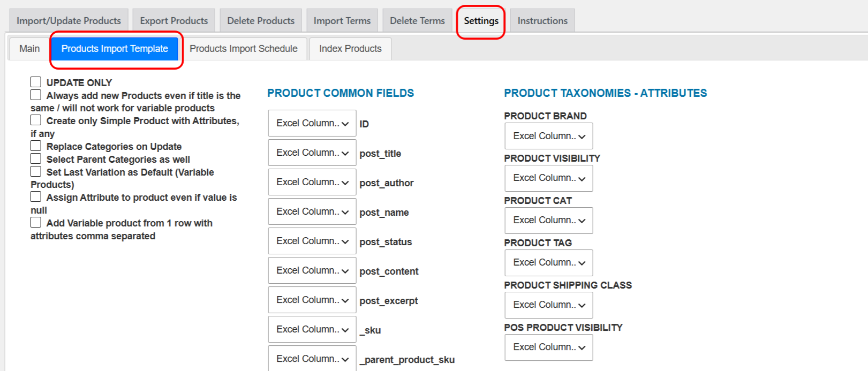
Task: Switch to the Export Products tab
Action: pos(174,20)
